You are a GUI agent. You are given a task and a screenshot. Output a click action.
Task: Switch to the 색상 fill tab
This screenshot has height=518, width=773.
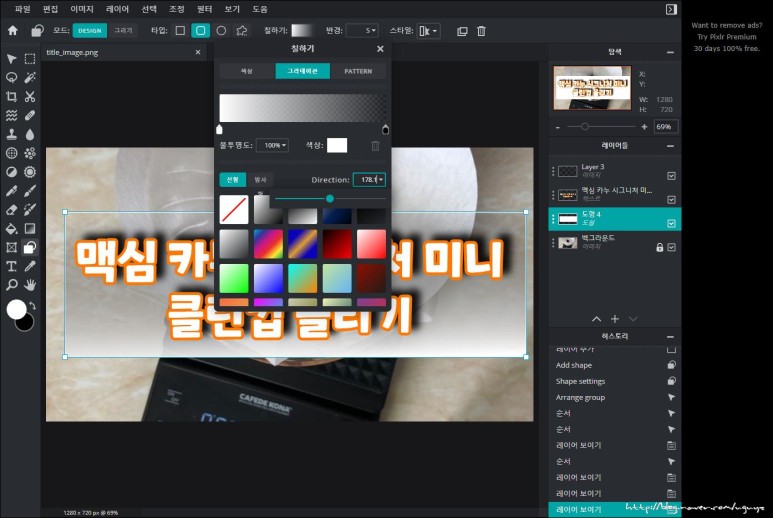[x=246, y=71]
